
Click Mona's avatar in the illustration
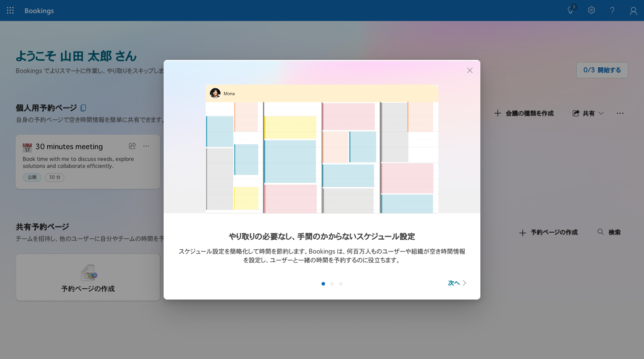pos(215,93)
